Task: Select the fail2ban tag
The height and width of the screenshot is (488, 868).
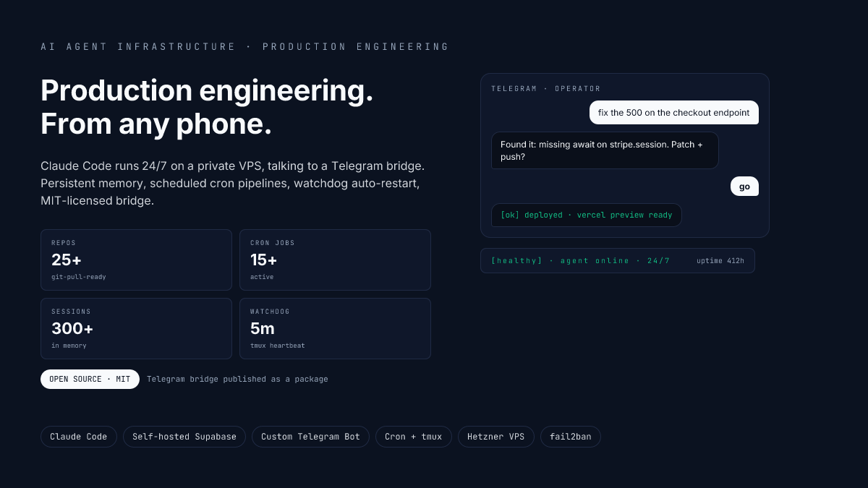Action: pyautogui.click(x=571, y=437)
